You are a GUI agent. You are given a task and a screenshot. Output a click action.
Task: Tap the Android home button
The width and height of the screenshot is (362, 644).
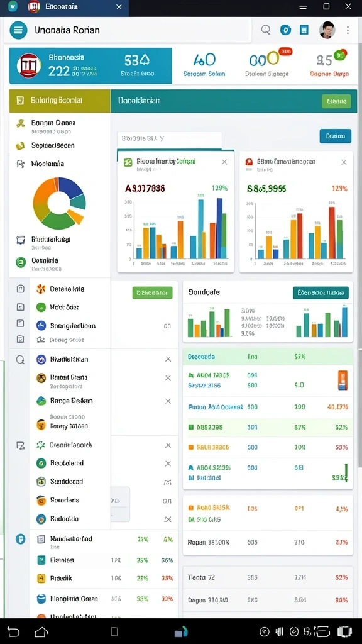(41, 631)
